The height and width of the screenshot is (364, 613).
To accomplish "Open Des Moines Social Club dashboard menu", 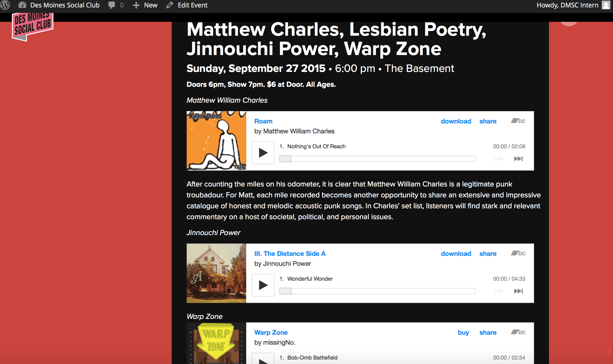I will point(59,5).
